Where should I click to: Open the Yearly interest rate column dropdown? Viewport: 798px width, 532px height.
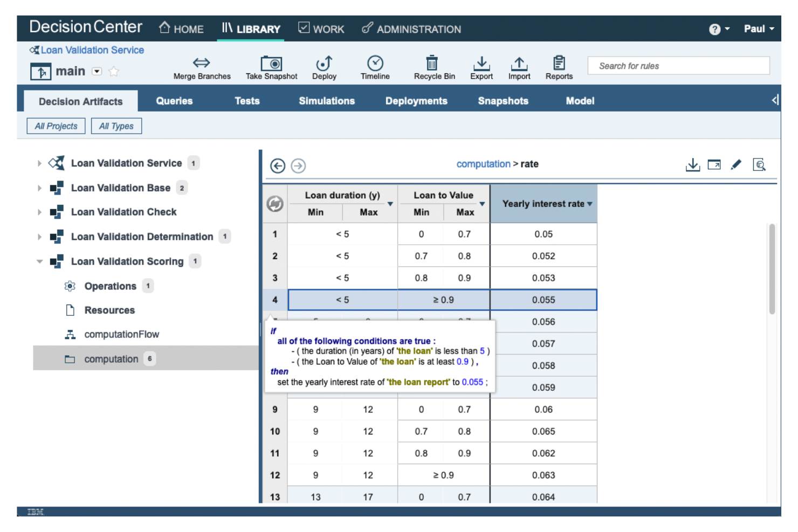(x=590, y=204)
